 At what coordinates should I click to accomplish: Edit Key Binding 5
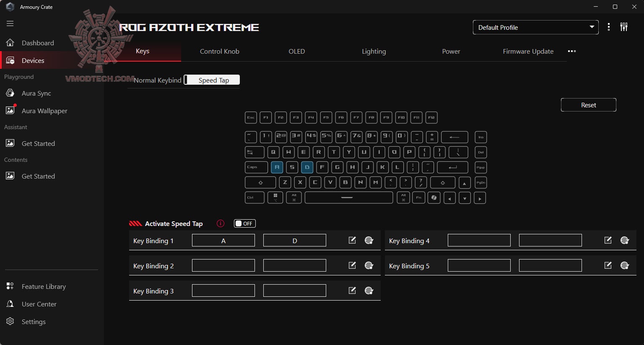[608, 265]
